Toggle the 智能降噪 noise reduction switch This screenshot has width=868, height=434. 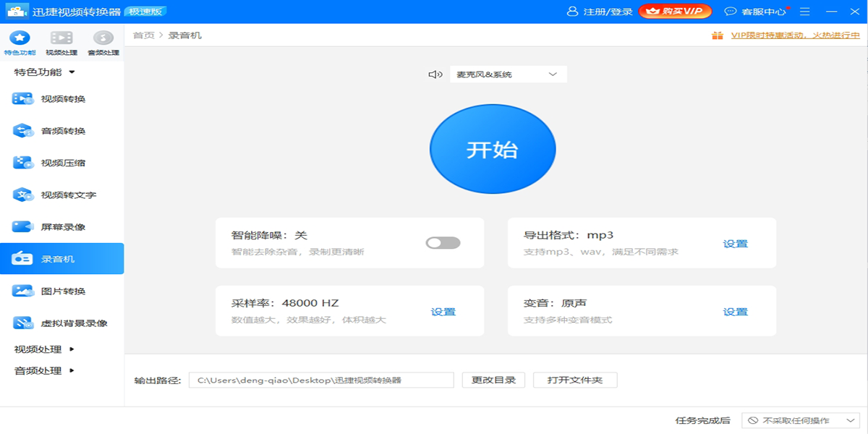[443, 243]
